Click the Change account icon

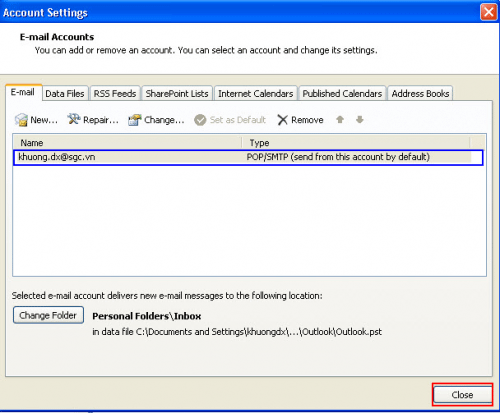click(x=135, y=120)
